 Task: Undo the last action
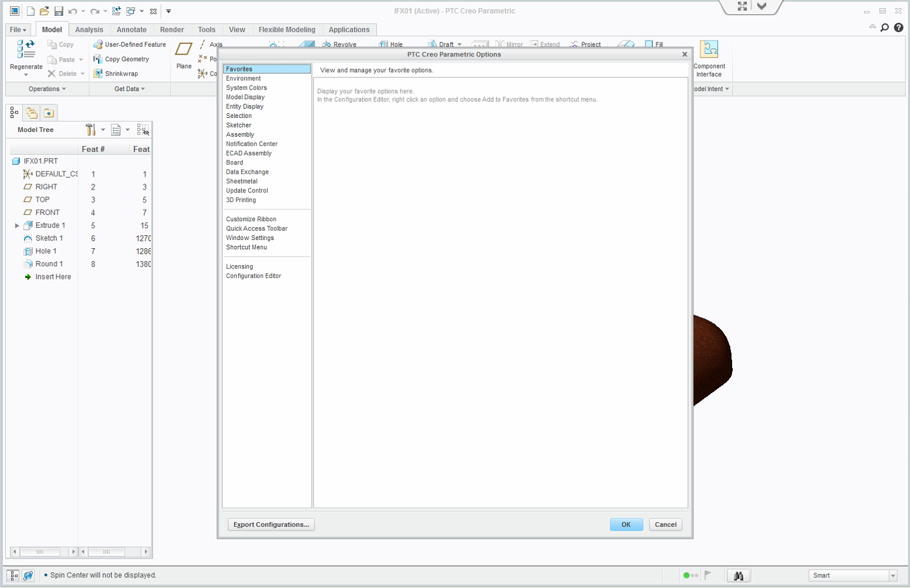(73, 11)
